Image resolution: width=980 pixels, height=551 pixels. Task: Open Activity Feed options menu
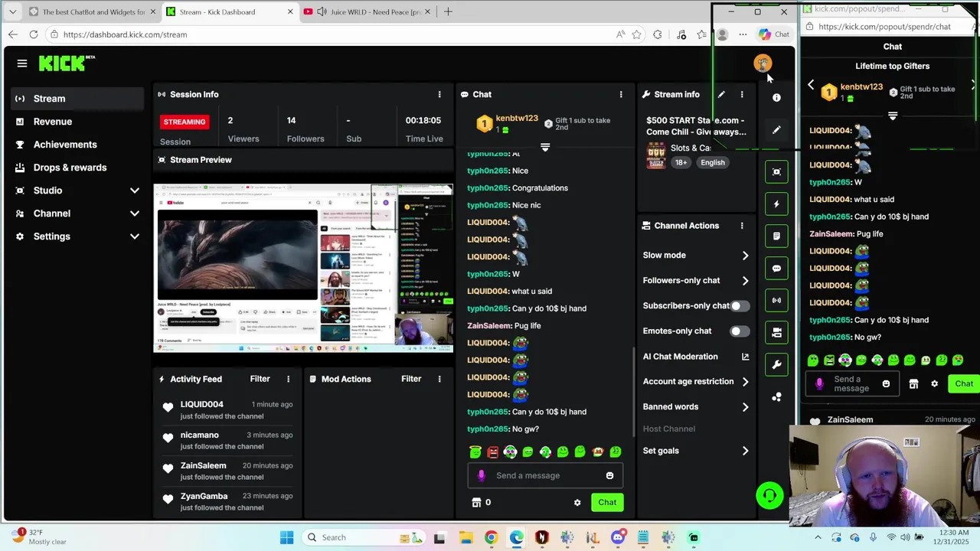click(289, 379)
